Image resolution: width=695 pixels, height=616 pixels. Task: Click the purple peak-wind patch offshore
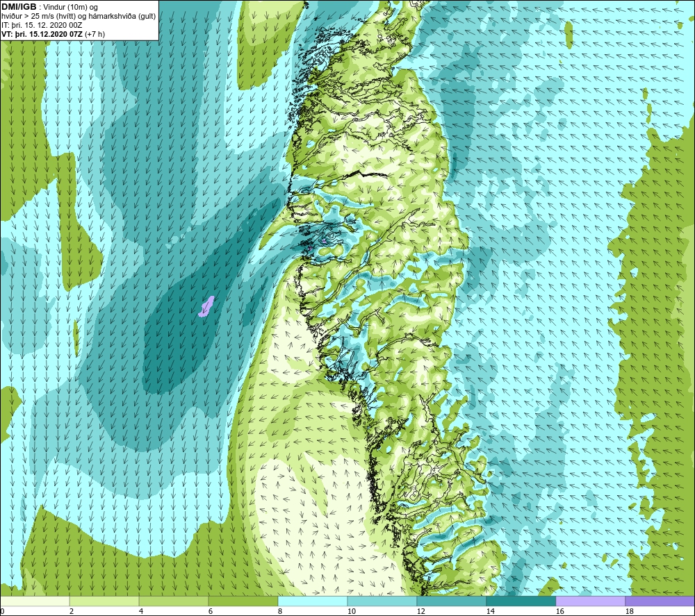coord(206,306)
